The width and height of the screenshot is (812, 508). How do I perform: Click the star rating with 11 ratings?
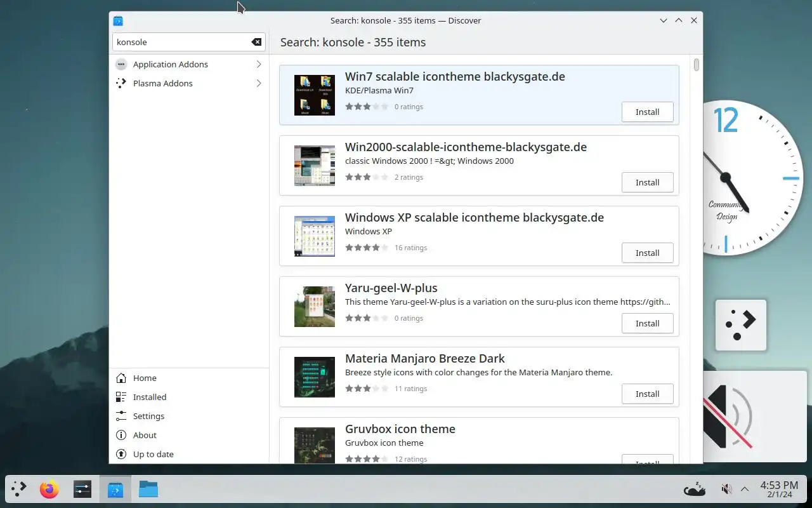pyautogui.click(x=367, y=389)
